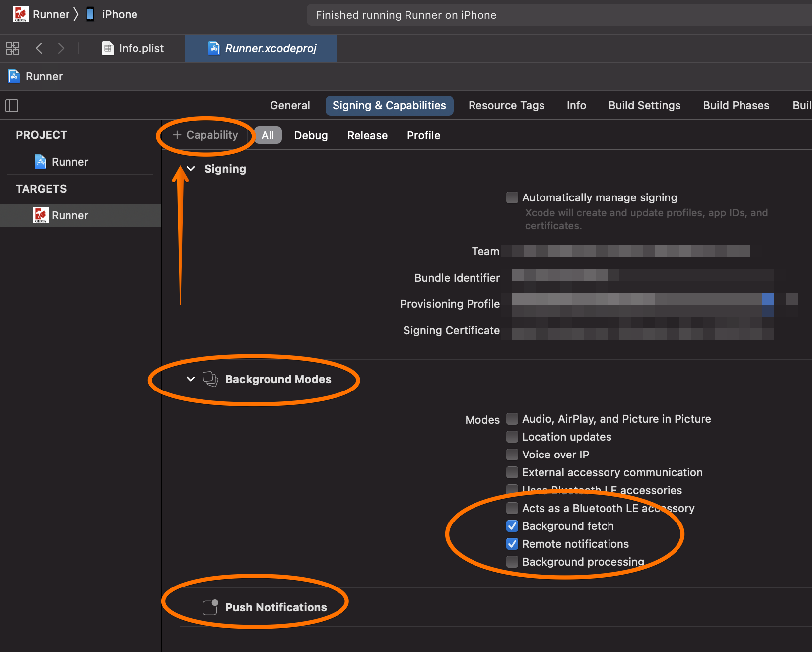
Task: Open the General tab
Action: tap(290, 105)
